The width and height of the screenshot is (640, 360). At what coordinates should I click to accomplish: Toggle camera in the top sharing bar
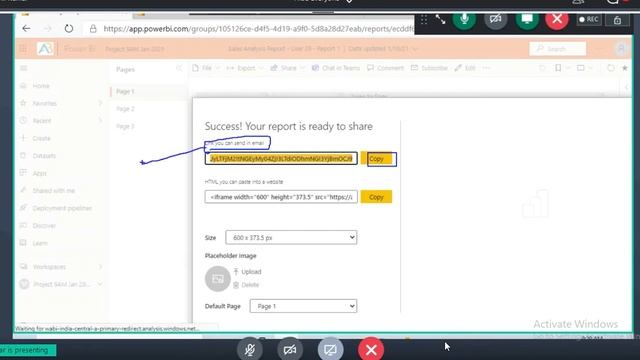coord(496,19)
